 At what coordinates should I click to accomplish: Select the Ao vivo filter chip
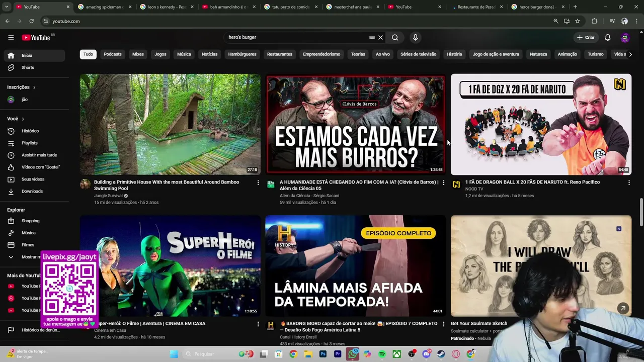(383, 54)
